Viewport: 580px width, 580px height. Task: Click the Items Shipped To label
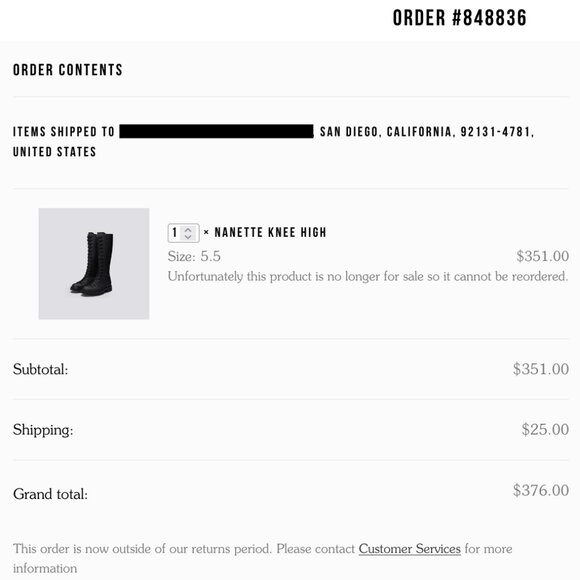64,132
